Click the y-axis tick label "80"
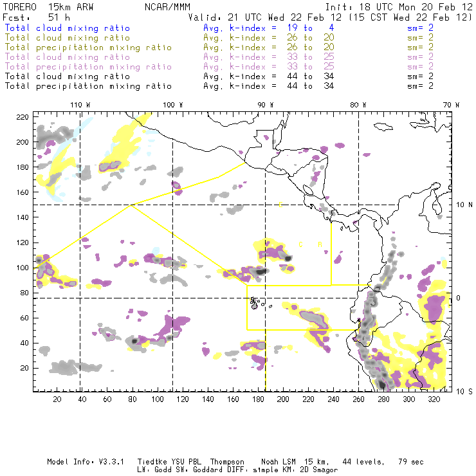The height and width of the screenshot is (476, 476). point(24,293)
